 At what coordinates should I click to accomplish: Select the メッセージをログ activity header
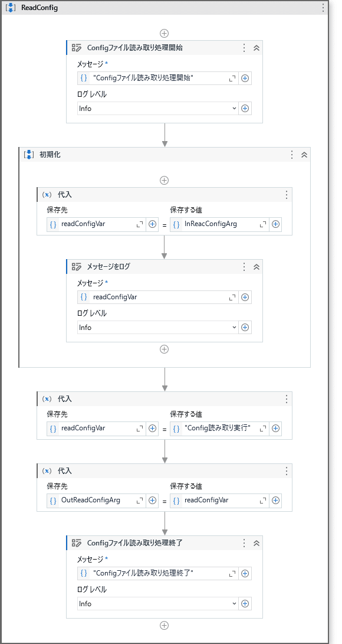165,267
